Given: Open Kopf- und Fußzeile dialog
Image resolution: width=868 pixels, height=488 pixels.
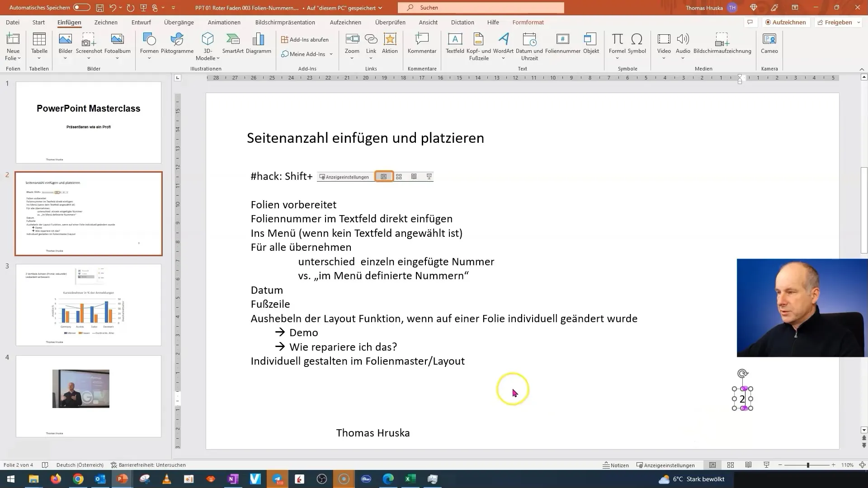Looking at the screenshot, I should (x=479, y=46).
